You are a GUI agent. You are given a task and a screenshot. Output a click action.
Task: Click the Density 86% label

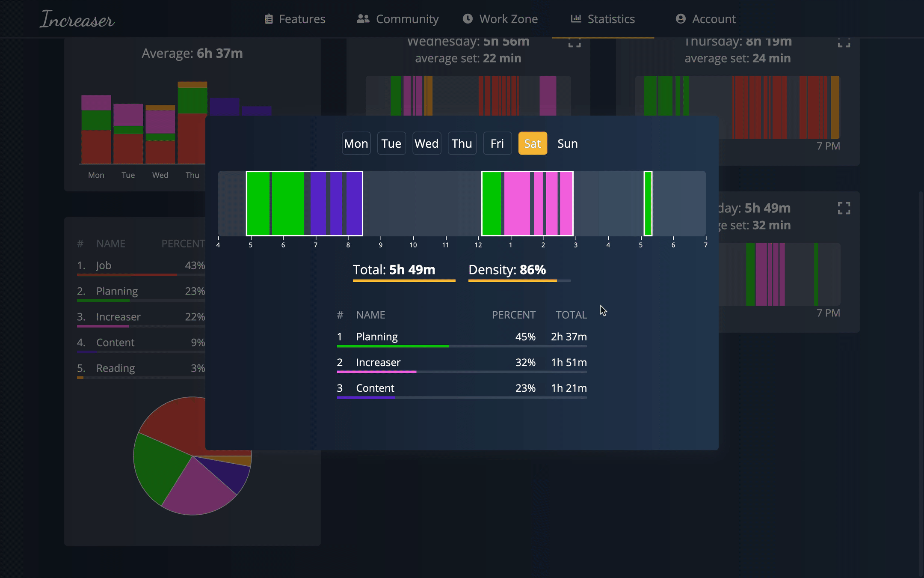(507, 270)
